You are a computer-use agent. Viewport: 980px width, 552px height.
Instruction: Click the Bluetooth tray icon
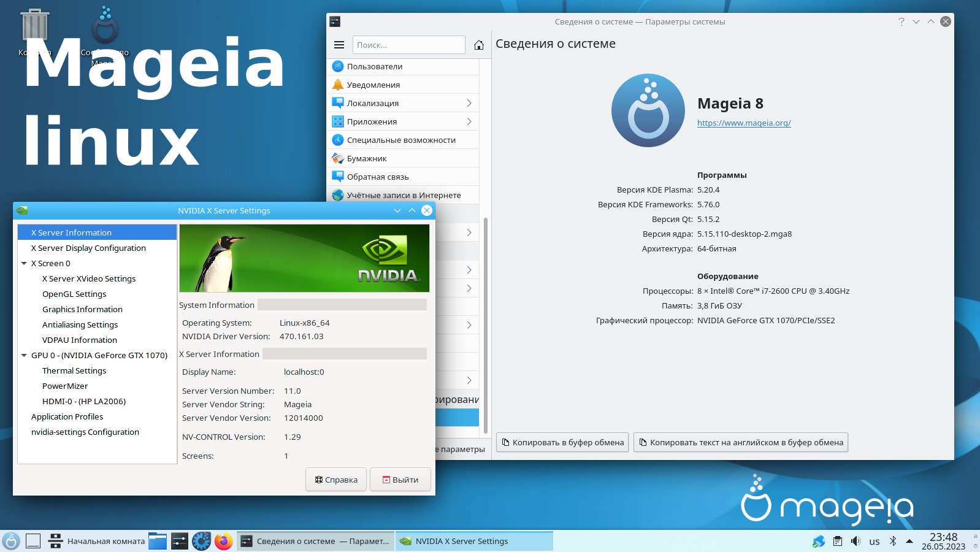pos(893,541)
